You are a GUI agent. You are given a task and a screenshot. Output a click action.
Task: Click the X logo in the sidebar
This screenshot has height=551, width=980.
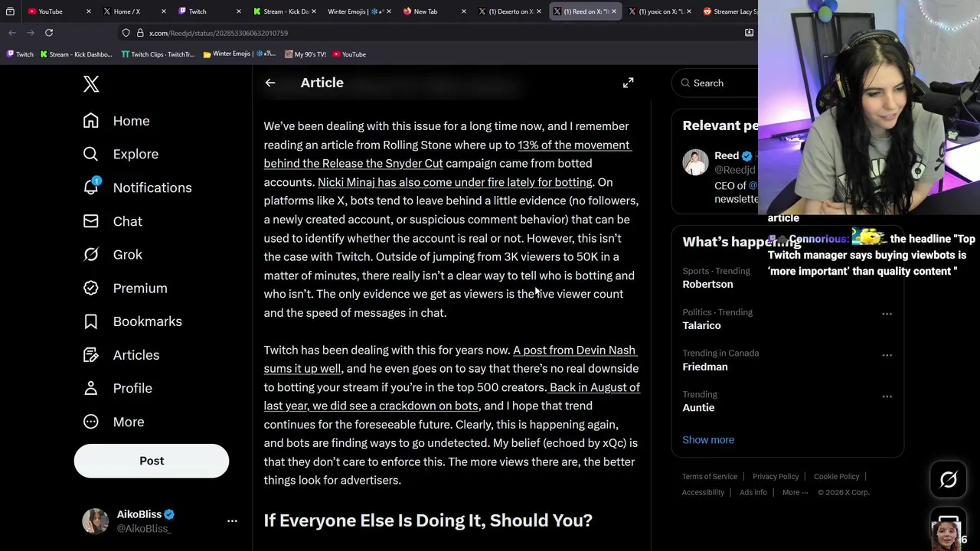tap(91, 84)
